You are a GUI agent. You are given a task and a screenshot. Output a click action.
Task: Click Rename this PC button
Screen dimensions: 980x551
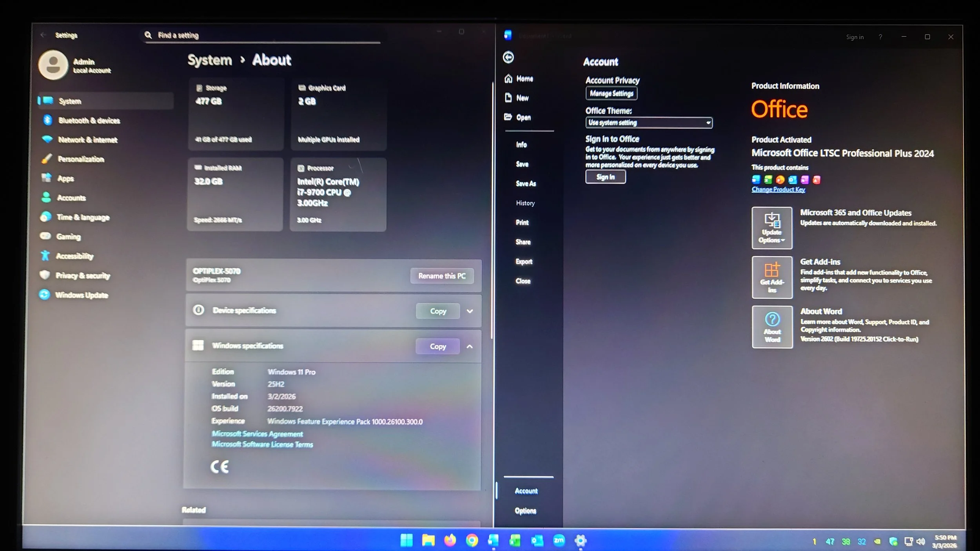(x=442, y=276)
